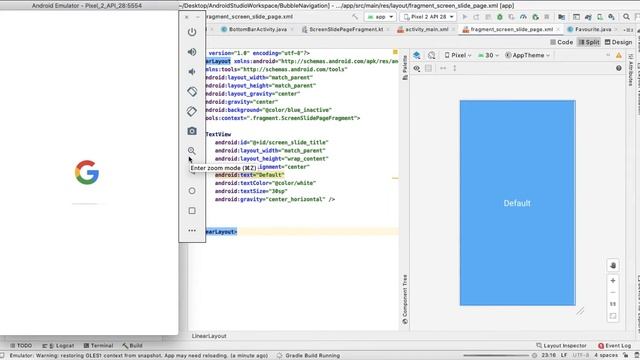Fit preview to screen icon

pyautogui.click(x=613, y=316)
